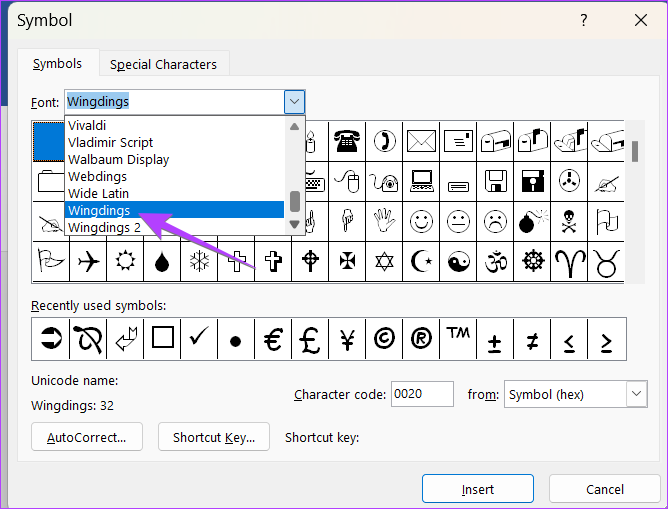
Task: Pick the bomb symbol
Action: (x=530, y=221)
